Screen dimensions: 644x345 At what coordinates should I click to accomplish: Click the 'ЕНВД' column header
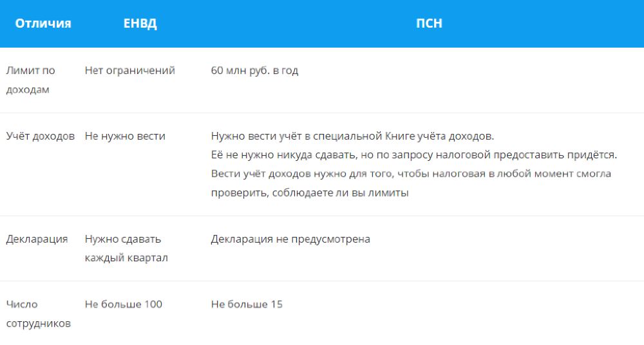click(140, 23)
